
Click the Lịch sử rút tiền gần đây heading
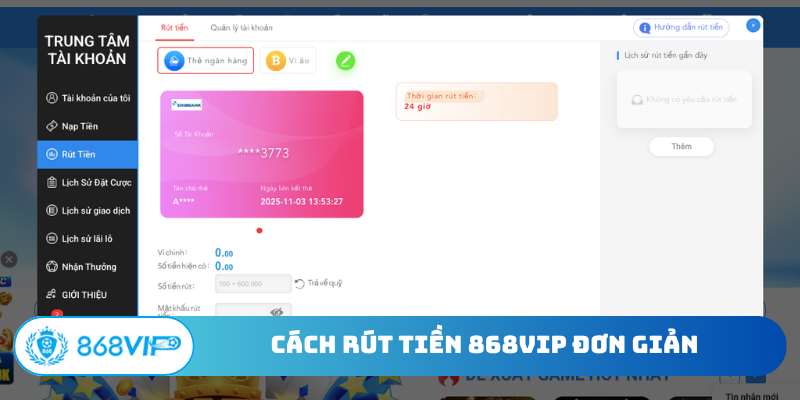[666, 55]
